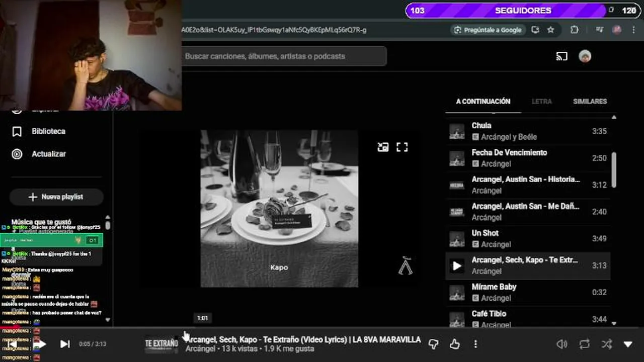Mute using the volume icon
This screenshot has height=362, width=644.
point(561,344)
